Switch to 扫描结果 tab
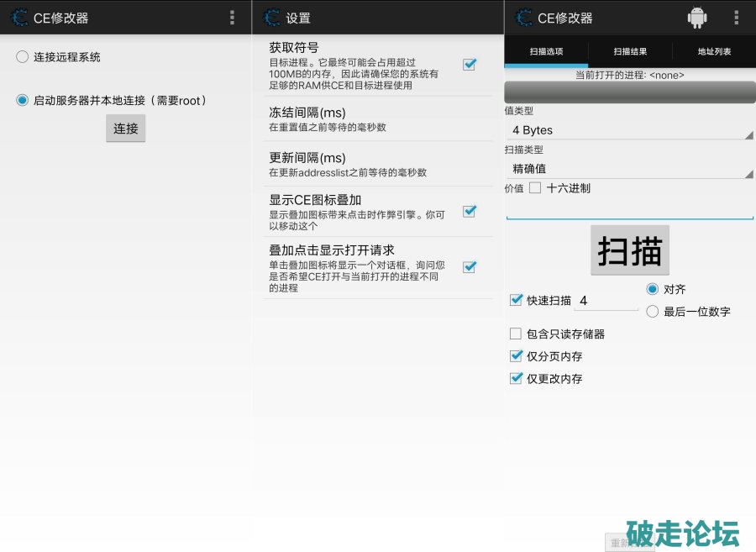The width and height of the screenshot is (756, 552). click(630, 51)
